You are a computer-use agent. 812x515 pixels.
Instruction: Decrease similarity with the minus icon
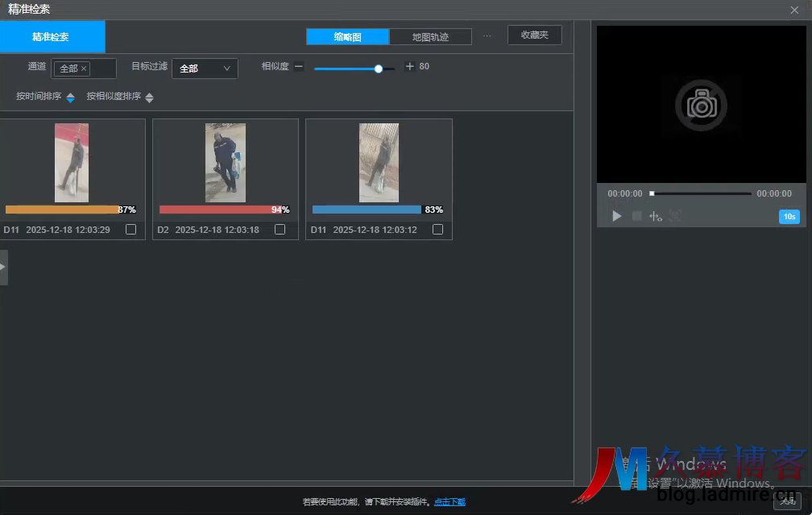coord(299,67)
